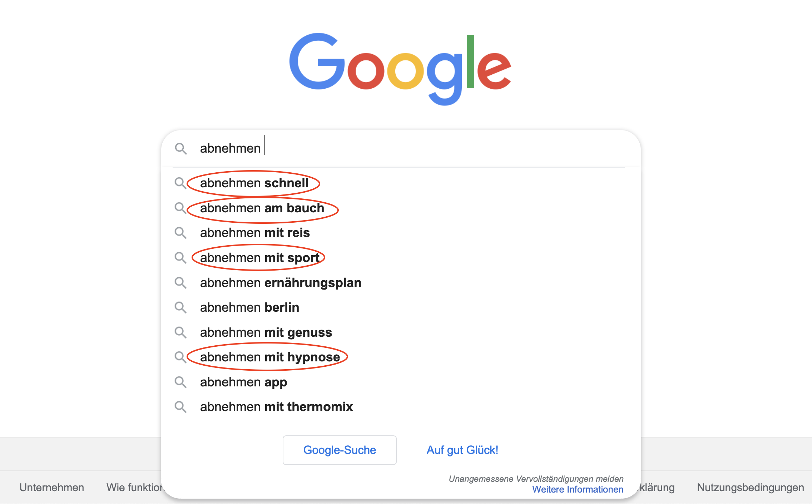The height and width of the screenshot is (504, 812).
Task: Click the magnifier next to 'abnehmen am bauch'
Action: tap(181, 208)
